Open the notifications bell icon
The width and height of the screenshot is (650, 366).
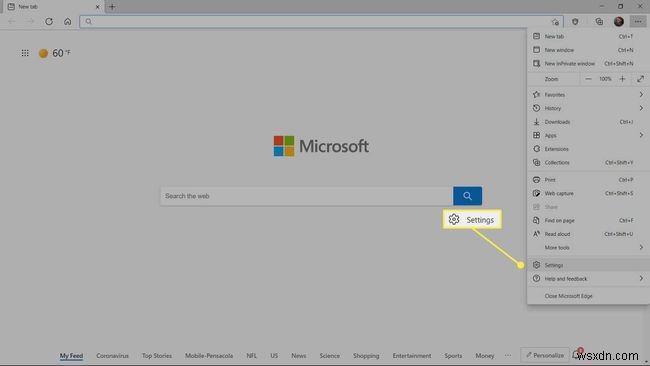pyautogui.click(x=576, y=354)
